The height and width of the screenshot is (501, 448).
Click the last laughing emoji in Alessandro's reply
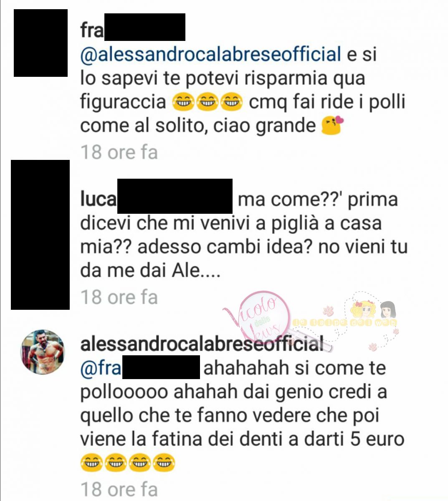coord(164,463)
